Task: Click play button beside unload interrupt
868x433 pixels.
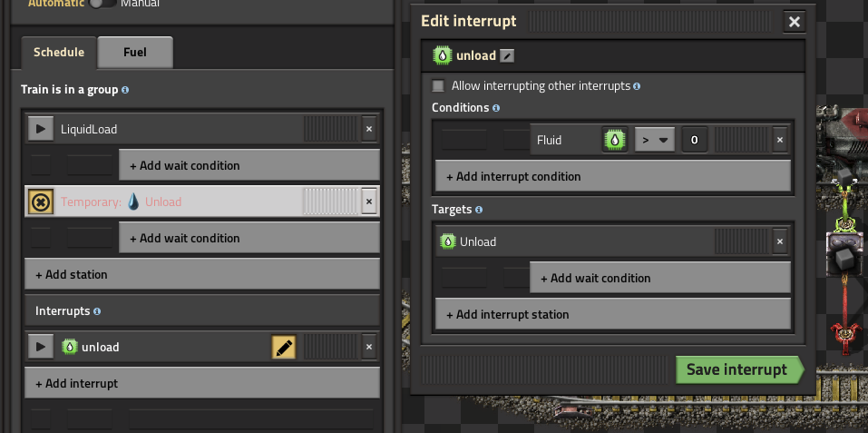Action: point(40,347)
